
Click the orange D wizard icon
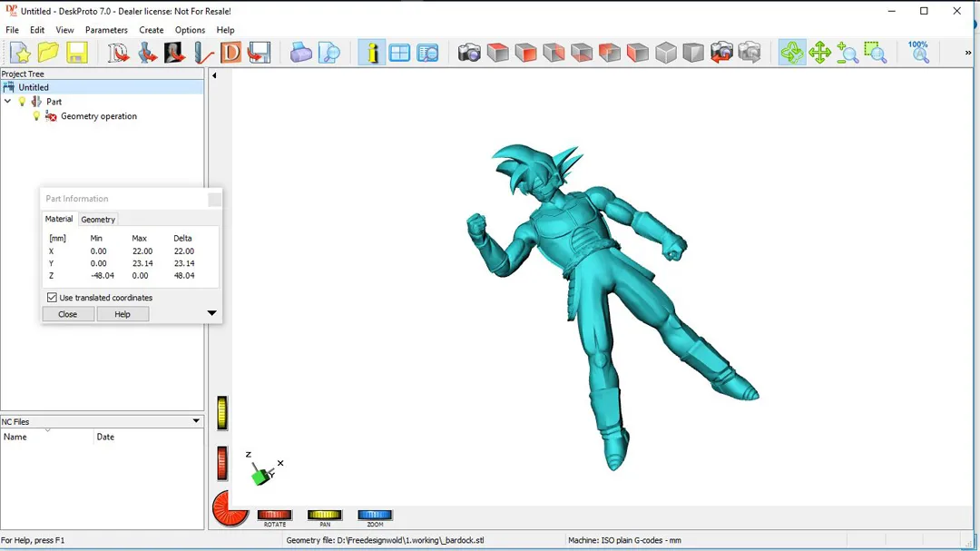(230, 53)
